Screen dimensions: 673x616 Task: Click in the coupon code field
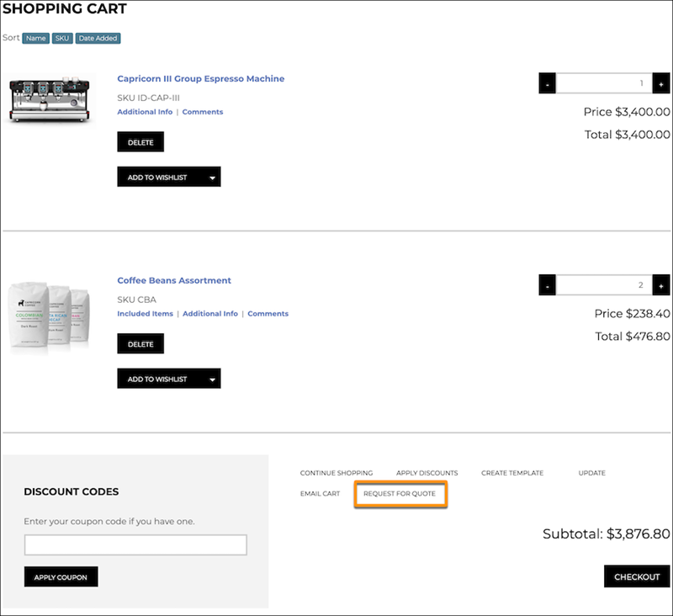click(x=135, y=545)
